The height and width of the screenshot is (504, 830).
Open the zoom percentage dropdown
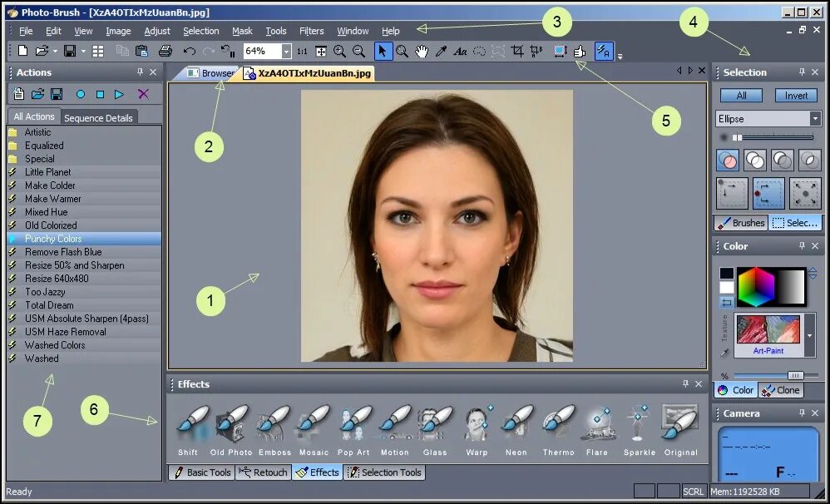point(286,52)
